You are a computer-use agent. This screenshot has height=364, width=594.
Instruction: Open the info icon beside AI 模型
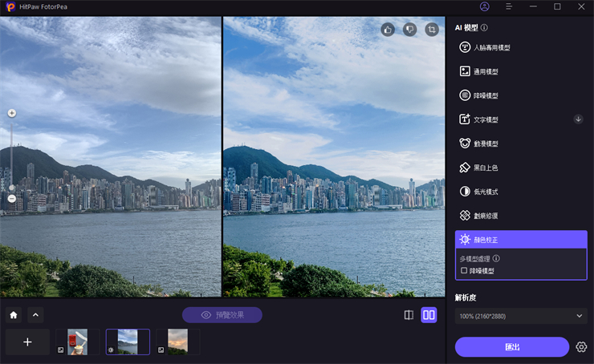pyautogui.click(x=484, y=27)
